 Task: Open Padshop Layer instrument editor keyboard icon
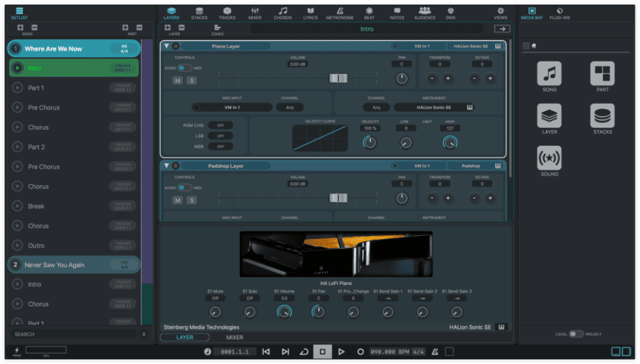[498, 166]
